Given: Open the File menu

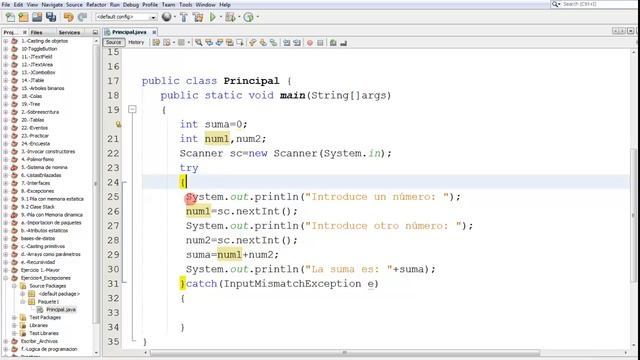Looking at the screenshot, I should point(6,4).
